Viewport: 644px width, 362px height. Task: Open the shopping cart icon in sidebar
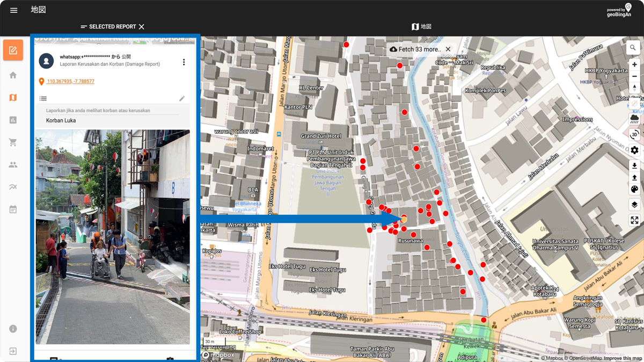pos(13,143)
